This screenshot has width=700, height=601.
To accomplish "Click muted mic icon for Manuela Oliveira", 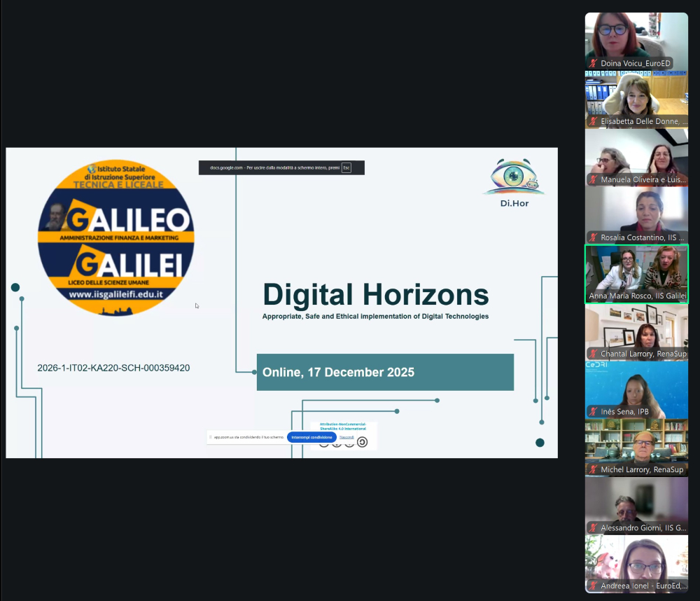I will pyautogui.click(x=593, y=180).
